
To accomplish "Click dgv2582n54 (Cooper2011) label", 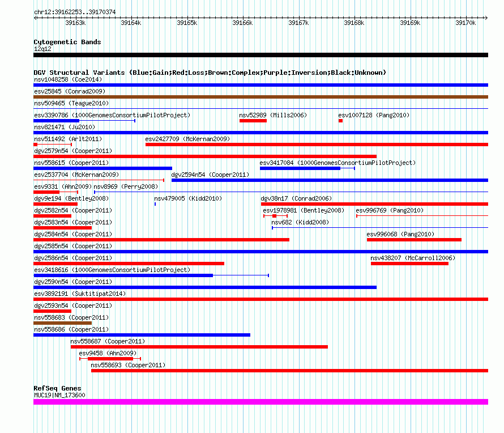I will pos(73,210).
